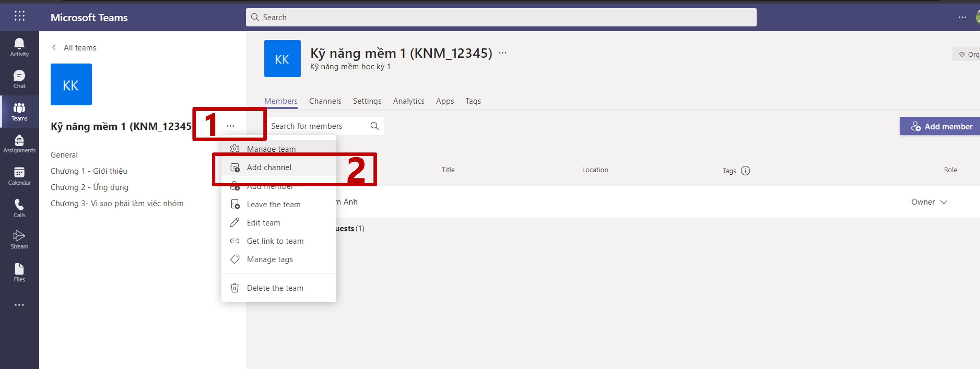Open more options next to team title
This screenshot has width=980, height=369.
[502, 53]
